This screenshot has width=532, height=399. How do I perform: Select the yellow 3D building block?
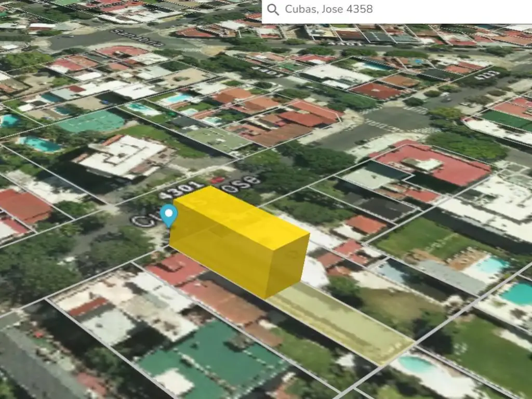239,242
